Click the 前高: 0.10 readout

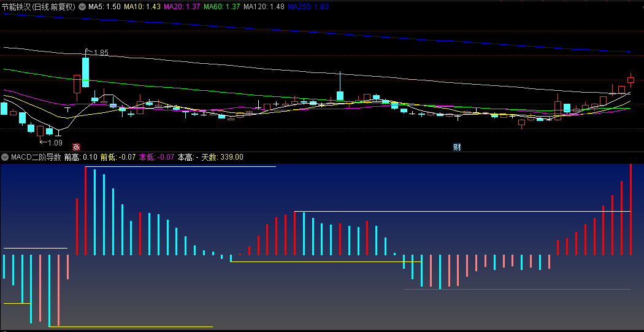[x=81, y=157]
